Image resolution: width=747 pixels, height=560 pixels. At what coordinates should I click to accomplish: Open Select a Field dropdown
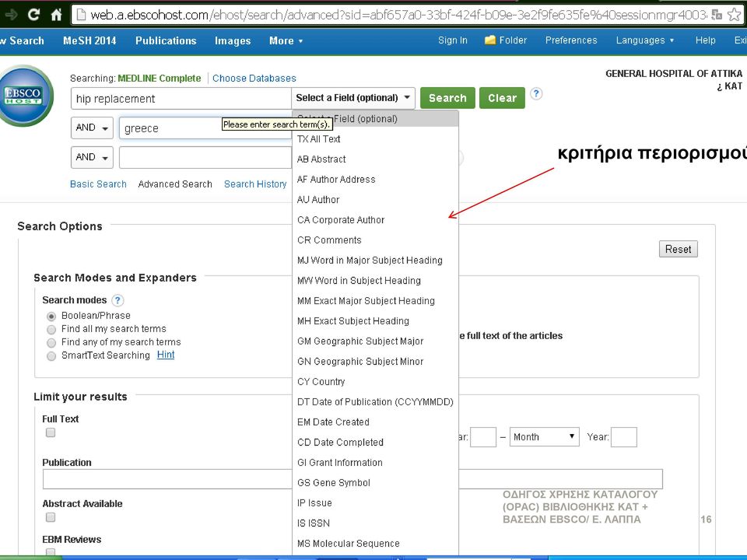[x=353, y=98]
